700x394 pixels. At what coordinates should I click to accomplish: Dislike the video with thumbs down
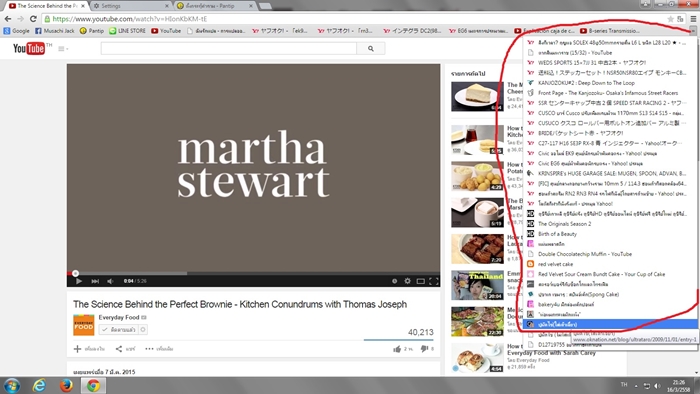[x=424, y=349]
